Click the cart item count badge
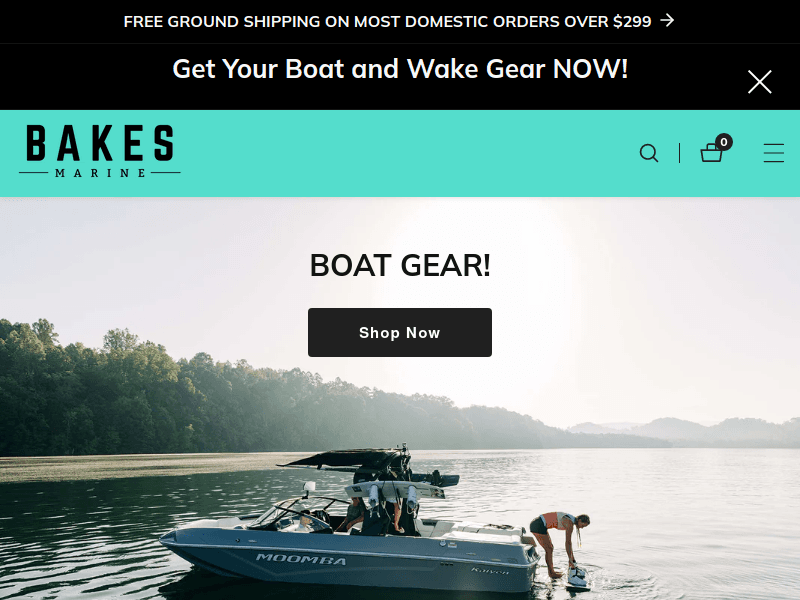 (x=723, y=142)
